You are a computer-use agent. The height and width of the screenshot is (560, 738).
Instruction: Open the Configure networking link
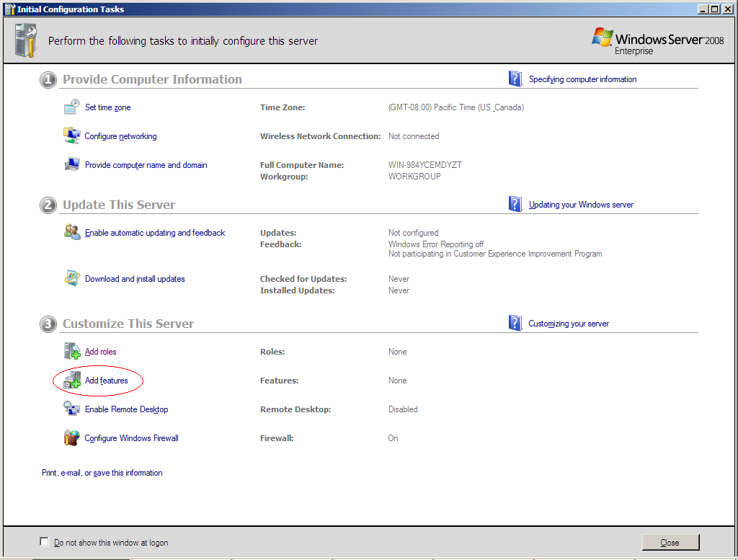pyautogui.click(x=120, y=136)
